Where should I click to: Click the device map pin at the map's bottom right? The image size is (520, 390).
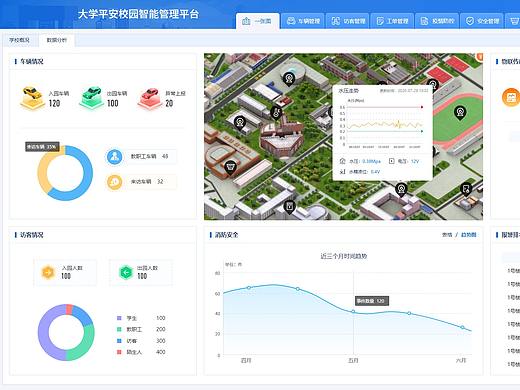pos(466,189)
